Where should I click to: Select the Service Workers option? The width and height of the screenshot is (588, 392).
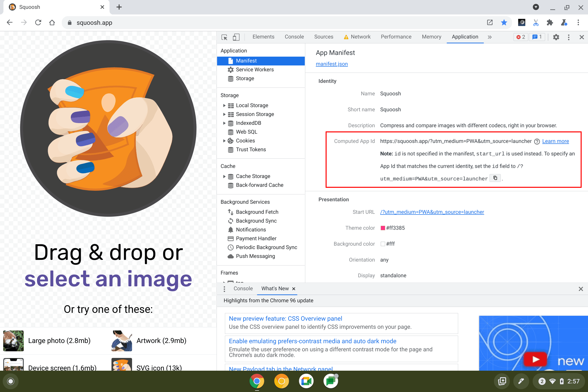point(255,70)
